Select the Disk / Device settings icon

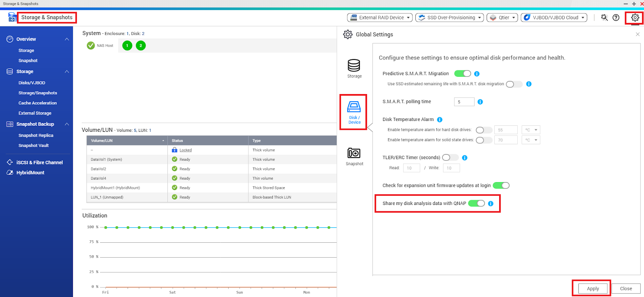click(x=354, y=112)
